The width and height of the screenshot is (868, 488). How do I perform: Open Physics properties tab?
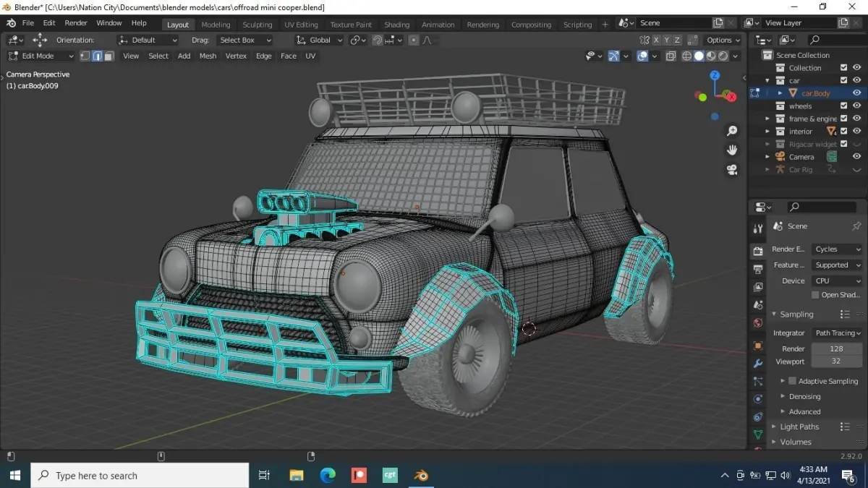coord(757,399)
